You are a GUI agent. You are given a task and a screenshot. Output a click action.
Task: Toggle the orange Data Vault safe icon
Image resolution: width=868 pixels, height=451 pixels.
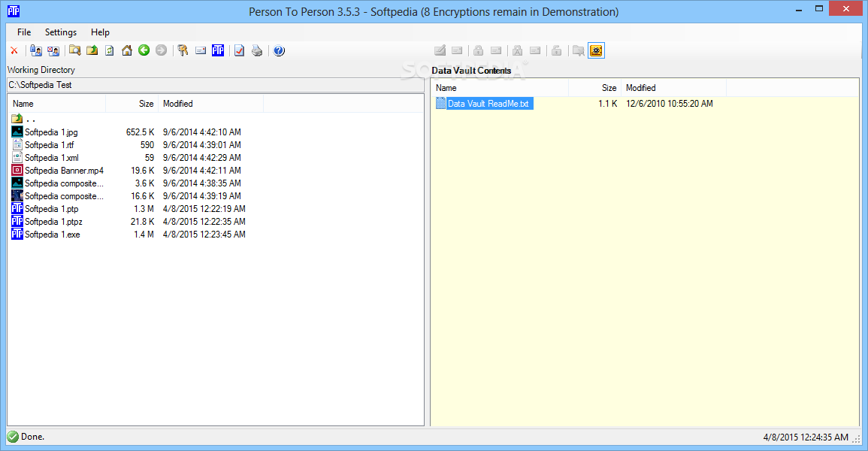point(596,51)
